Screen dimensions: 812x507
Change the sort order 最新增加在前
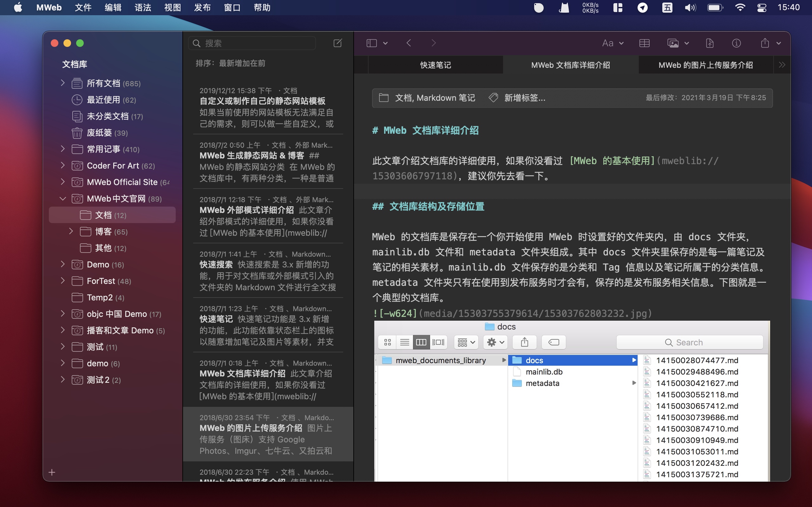coord(242,63)
